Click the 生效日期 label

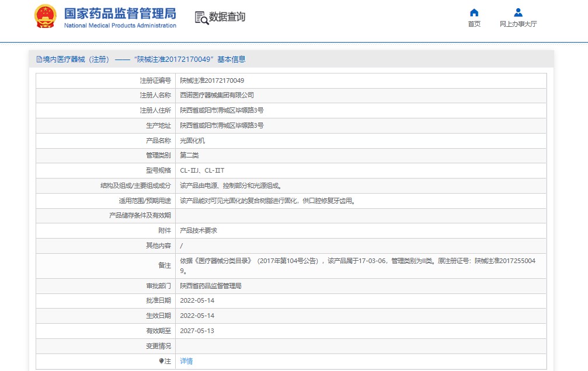coord(158,316)
